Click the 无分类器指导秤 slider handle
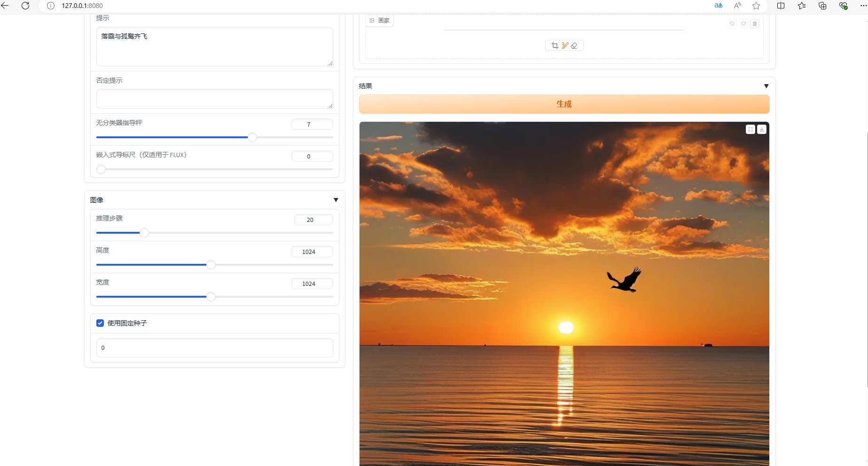The width and height of the screenshot is (868, 466). (x=252, y=137)
